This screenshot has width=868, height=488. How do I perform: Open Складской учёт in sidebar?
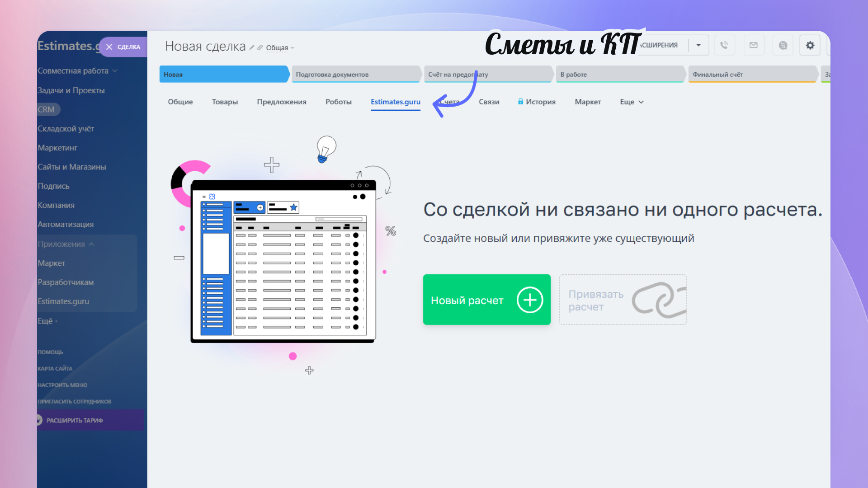point(66,129)
